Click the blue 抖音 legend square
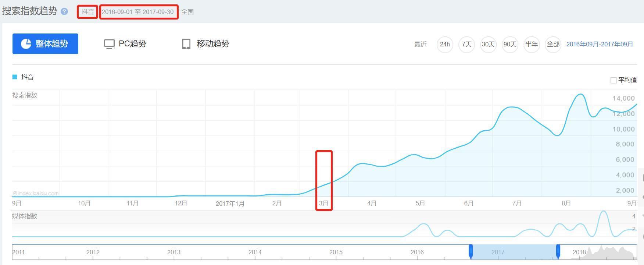The height and width of the screenshot is (265, 644). point(15,77)
